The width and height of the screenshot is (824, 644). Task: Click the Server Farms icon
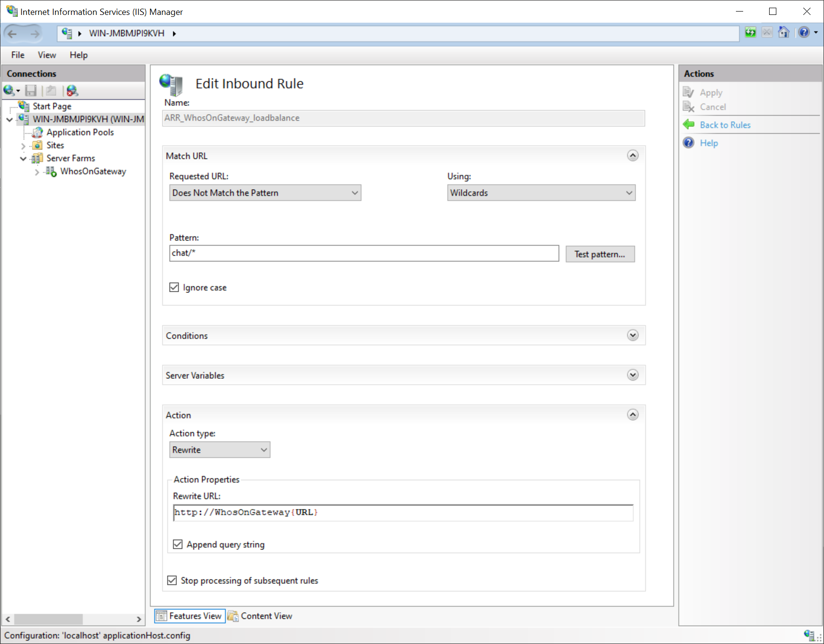click(37, 158)
